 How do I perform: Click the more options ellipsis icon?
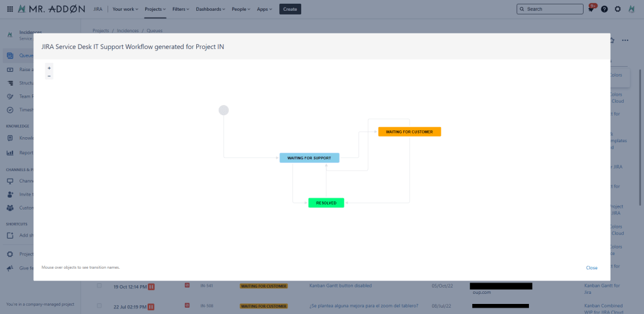pyautogui.click(x=625, y=40)
